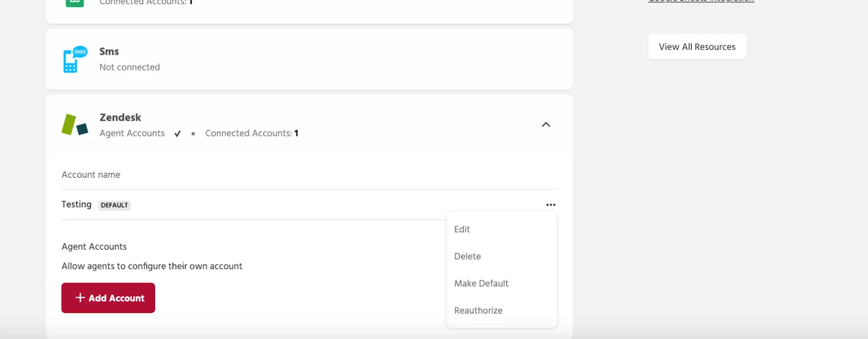This screenshot has height=339, width=868.
Task: Click the green Google Sheets icon
Action: click(x=75, y=2)
